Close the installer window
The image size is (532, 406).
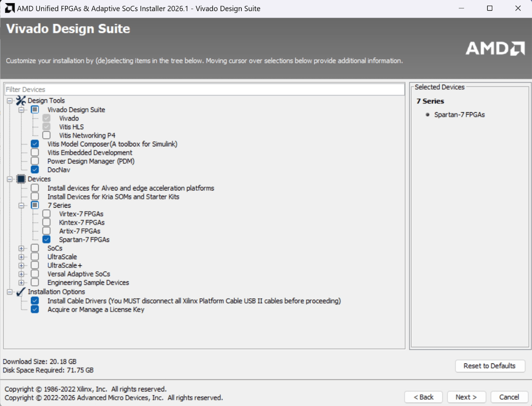click(x=518, y=8)
